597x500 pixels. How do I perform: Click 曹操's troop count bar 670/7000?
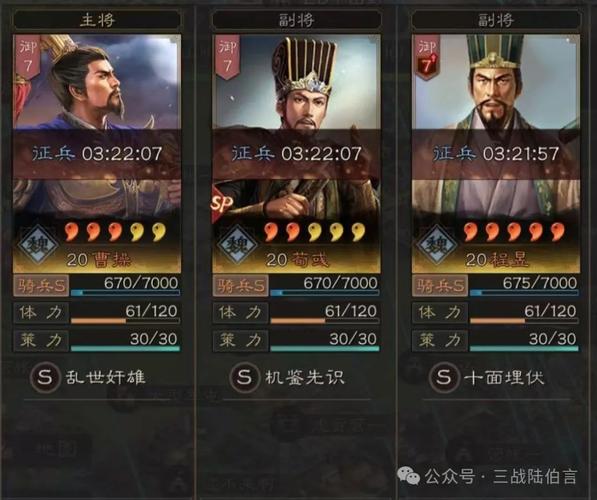click(x=125, y=286)
